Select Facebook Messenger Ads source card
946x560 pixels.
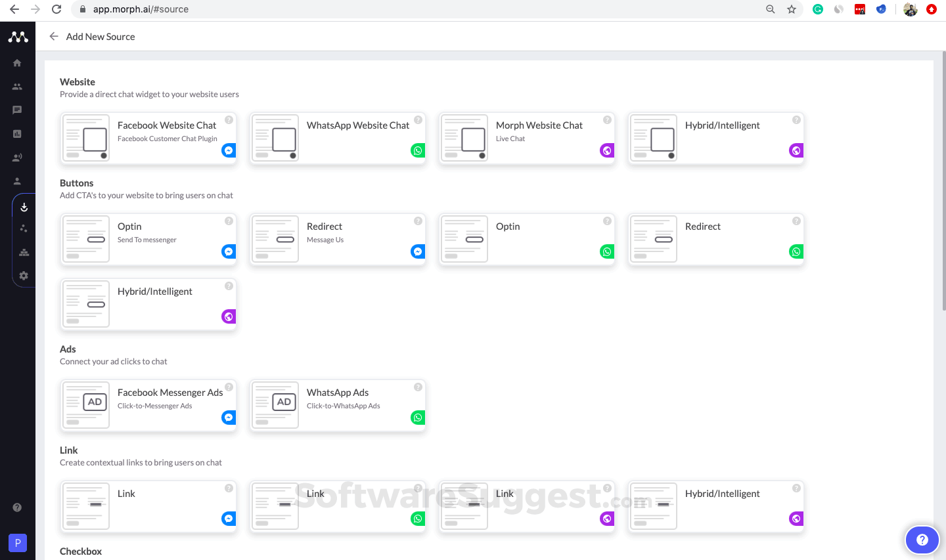coord(148,405)
